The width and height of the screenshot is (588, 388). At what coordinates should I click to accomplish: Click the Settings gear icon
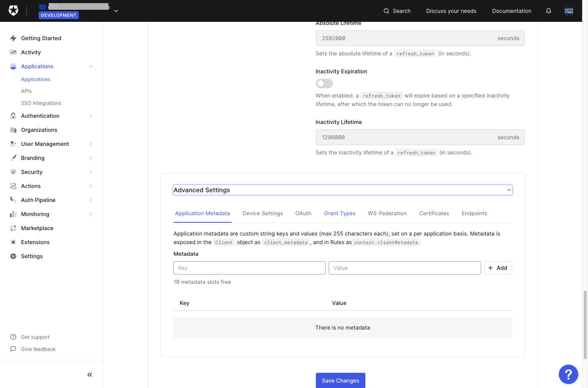coord(13,256)
